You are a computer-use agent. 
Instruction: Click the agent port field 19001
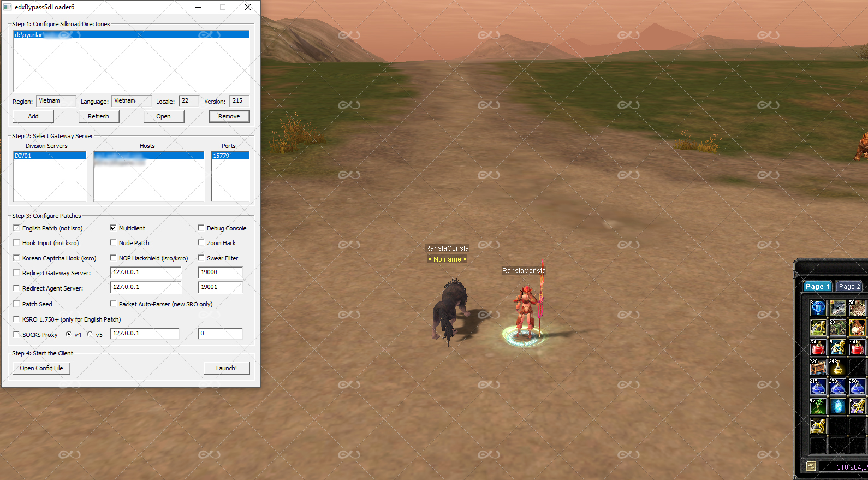coord(220,287)
